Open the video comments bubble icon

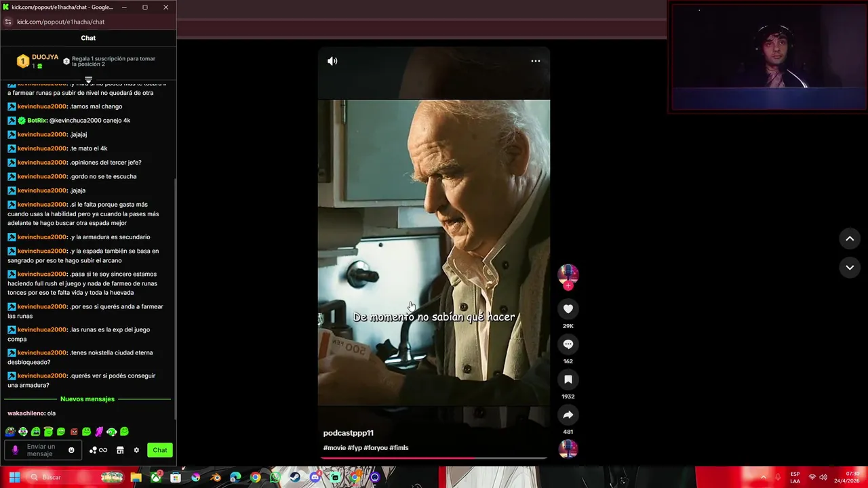click(x=568, y=344)
